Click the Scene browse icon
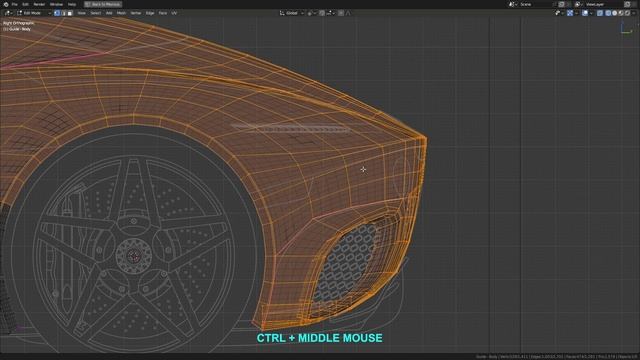 pyautogui.click(x=512, y=4)
